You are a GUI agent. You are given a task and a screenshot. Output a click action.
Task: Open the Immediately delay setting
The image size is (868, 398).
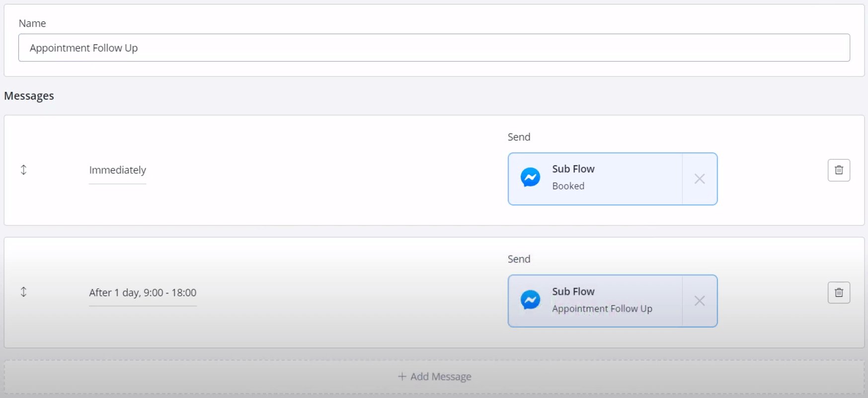click(117, 170)
